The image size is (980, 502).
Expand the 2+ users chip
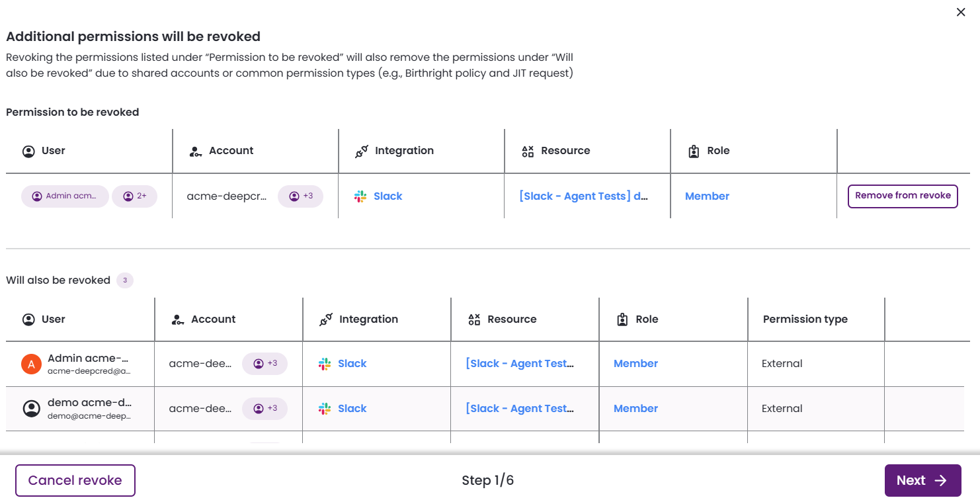pyautogui.click(x=135, y=196)
